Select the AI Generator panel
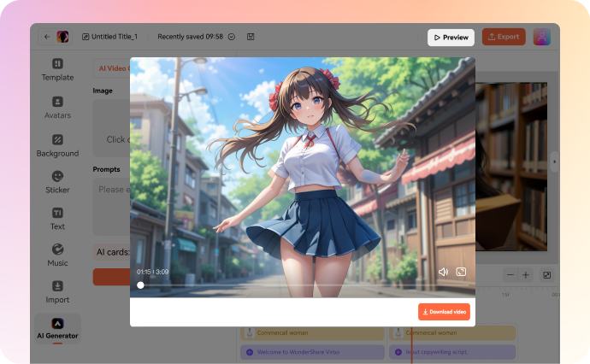 click(x=57, y=329)
